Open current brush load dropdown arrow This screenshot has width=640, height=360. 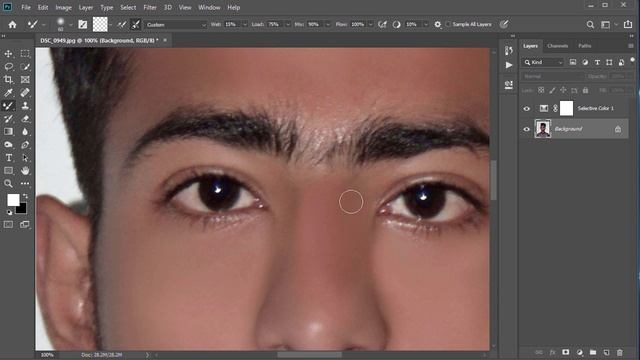111,25
